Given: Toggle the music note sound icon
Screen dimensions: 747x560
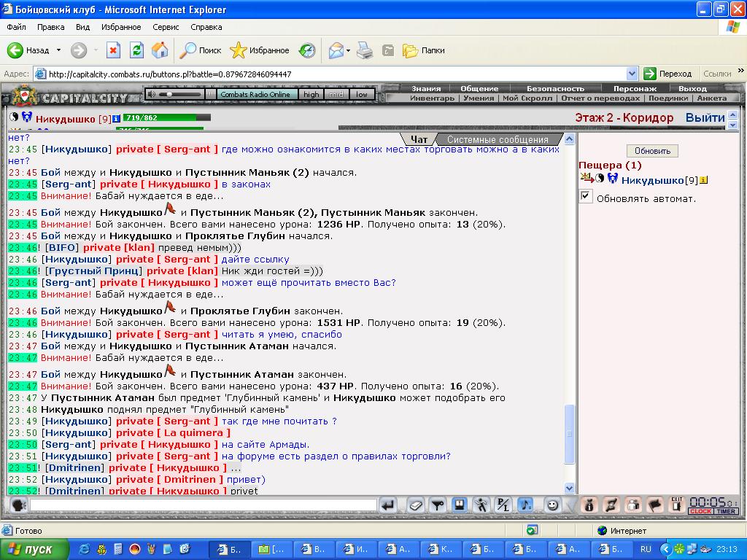Looking at the screenshot, I should pos(525,505).
